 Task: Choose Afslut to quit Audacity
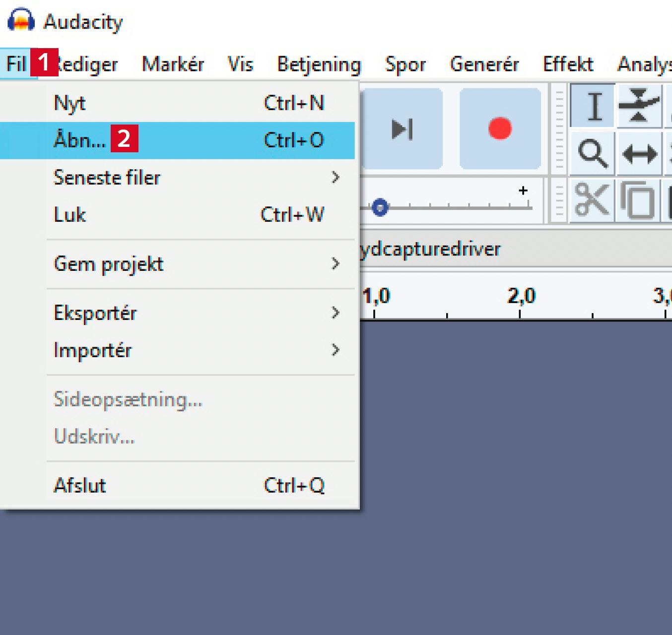tap(80, 485)
